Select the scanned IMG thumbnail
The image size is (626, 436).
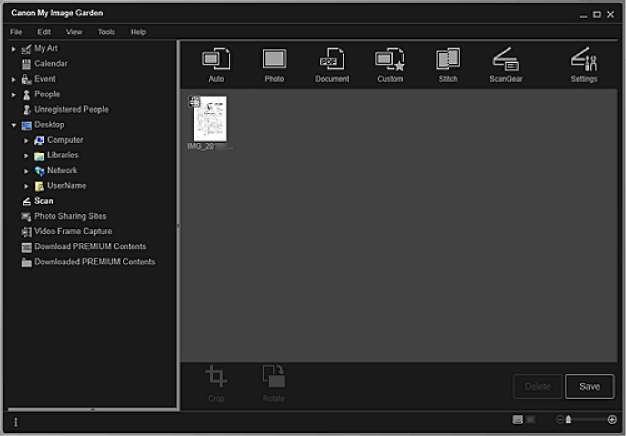(210, 119)
